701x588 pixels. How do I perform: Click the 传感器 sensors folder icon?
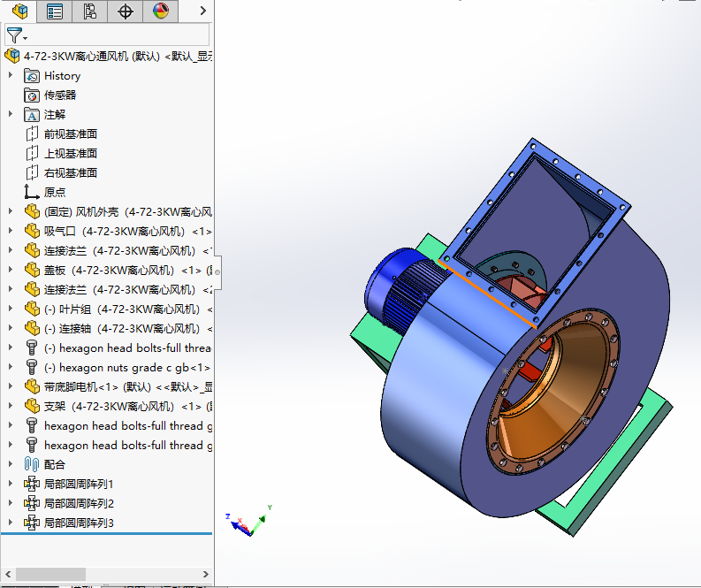(x=32, y=95)
